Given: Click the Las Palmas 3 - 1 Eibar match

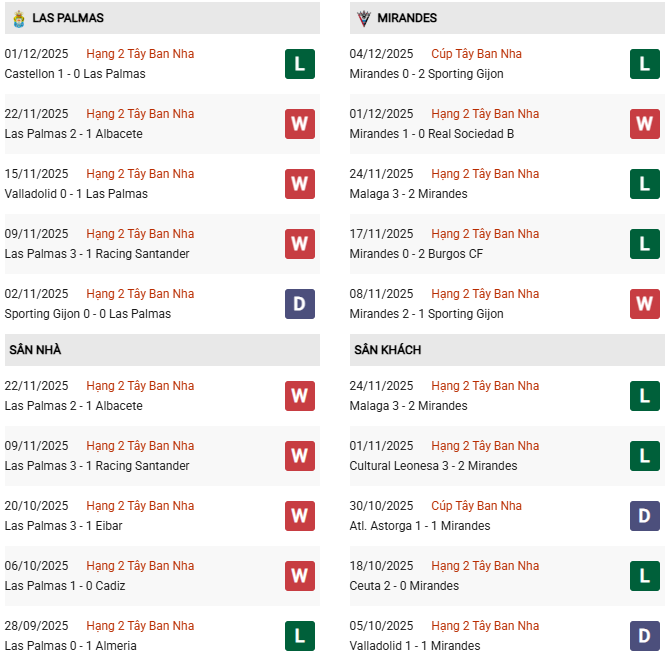Looking at the screenshot, I should click(x=68, y=526).
